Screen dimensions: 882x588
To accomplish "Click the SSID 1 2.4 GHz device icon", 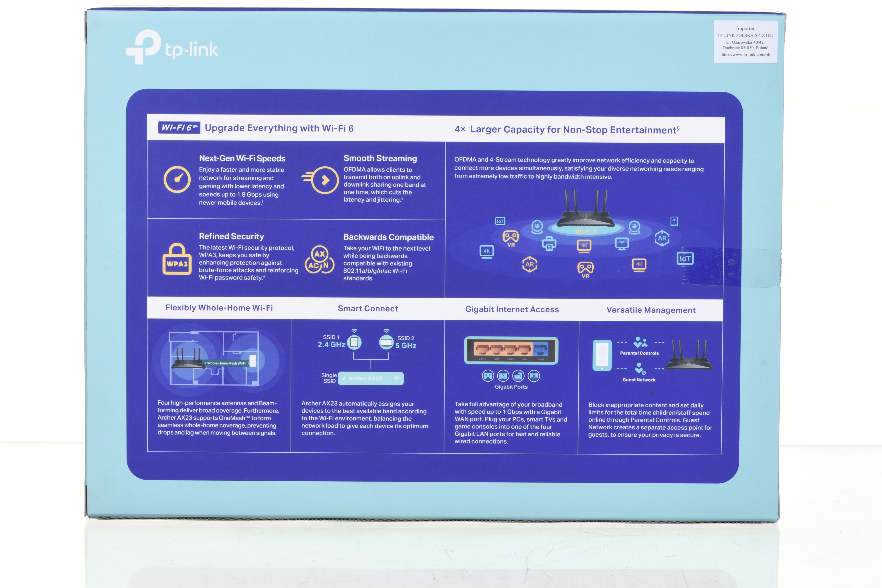I will [x=354, y=342].
